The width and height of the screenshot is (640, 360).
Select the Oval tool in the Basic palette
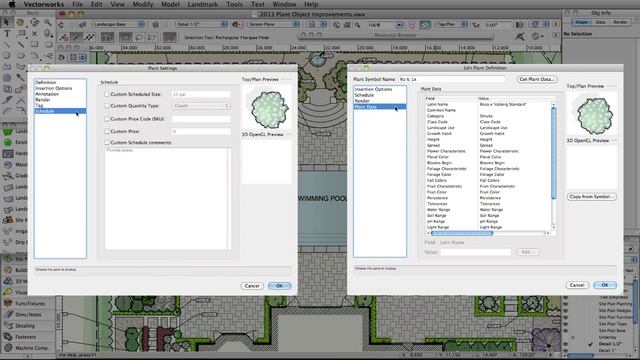pos(20,55)
